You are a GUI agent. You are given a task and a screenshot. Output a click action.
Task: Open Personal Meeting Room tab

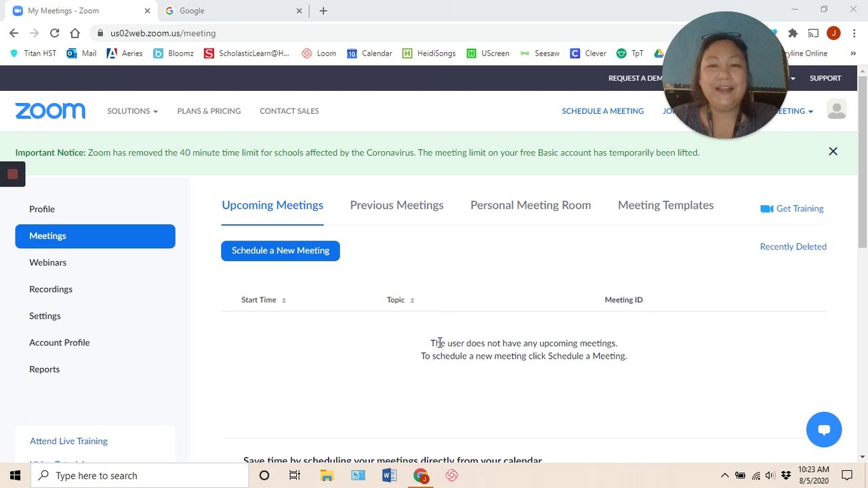click(x=531, y=205)
